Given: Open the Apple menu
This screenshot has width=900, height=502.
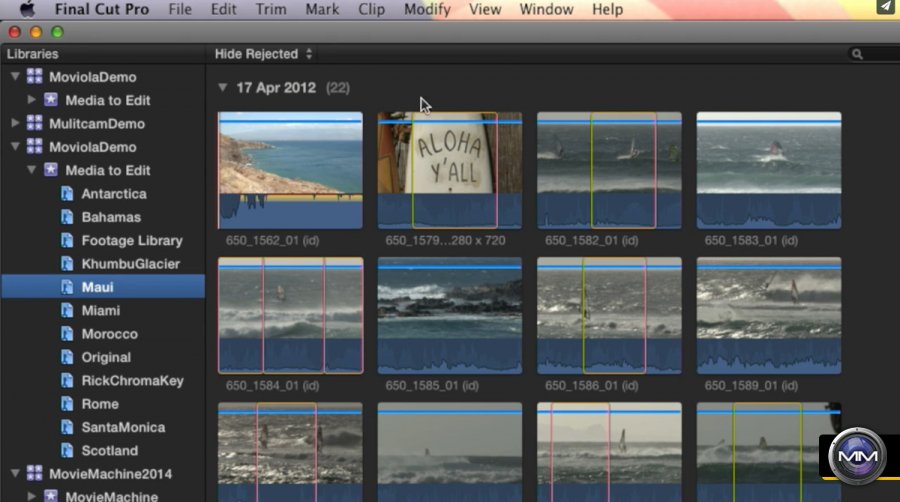Looking at the screenshot, I should coord(27,9).
